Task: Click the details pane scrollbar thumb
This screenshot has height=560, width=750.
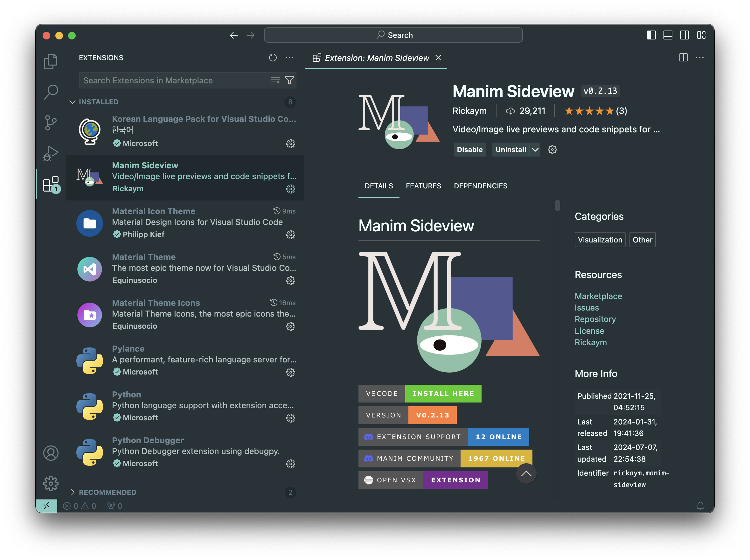Action: 557,206
